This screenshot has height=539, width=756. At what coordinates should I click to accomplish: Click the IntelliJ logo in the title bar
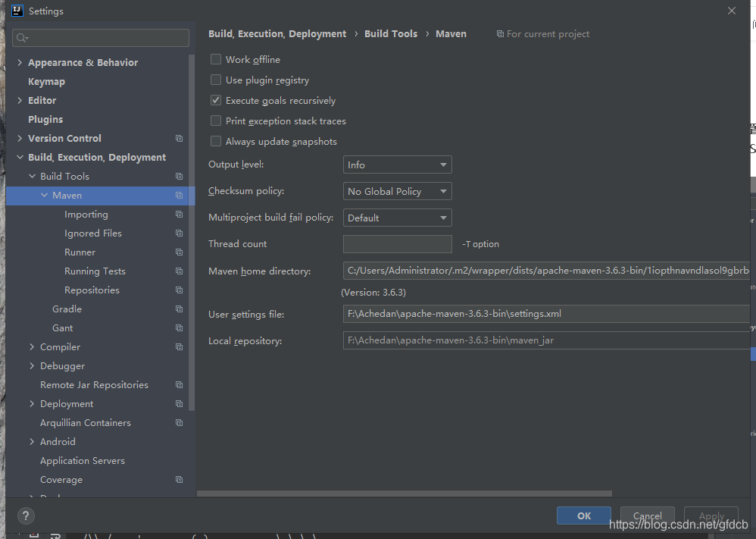(x=17, y=11)
